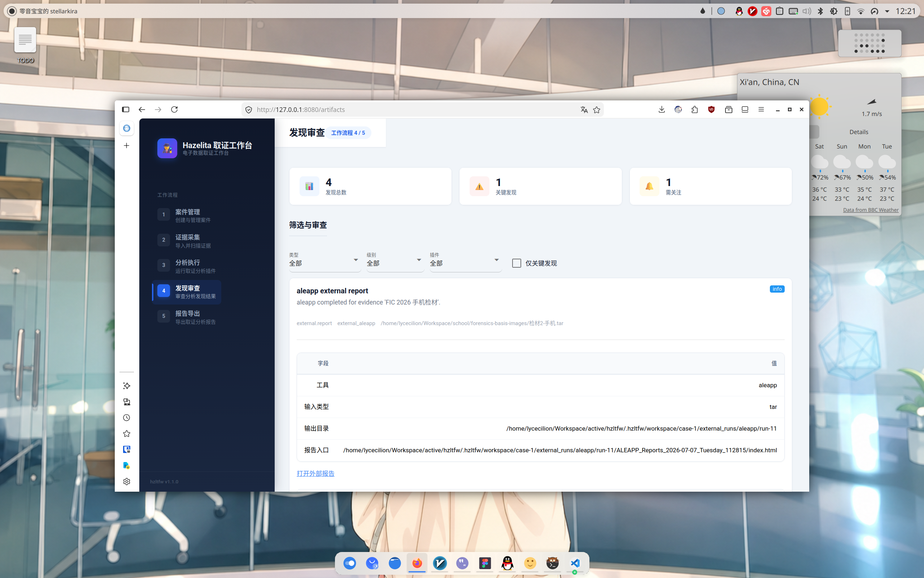Open QQ penguin icon in the dock
The width and height of the screenshot is (924, 578).
[x=507, y=563]
